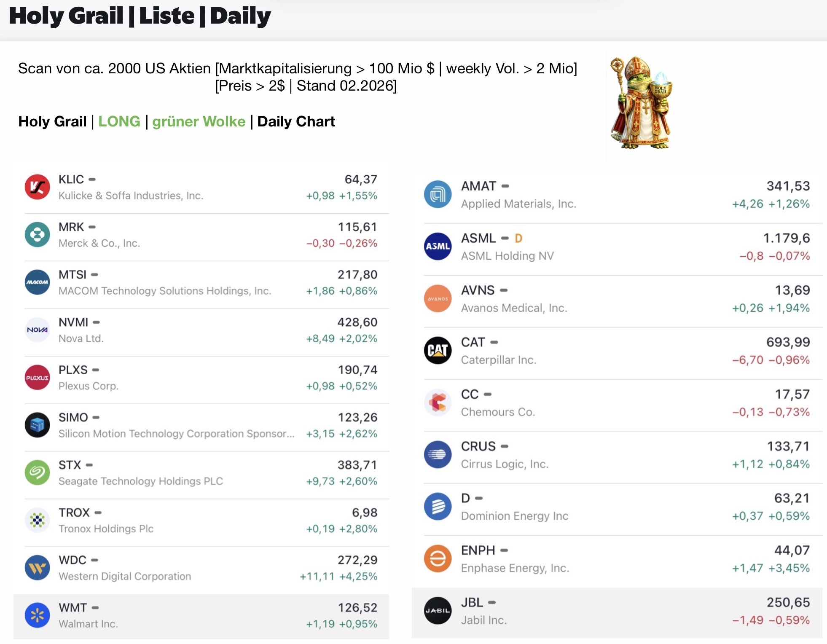Click the Kulicke & Soffa KLIC logo icon
The width and height of the screenshot is (827, 644).
coord(37,187)
